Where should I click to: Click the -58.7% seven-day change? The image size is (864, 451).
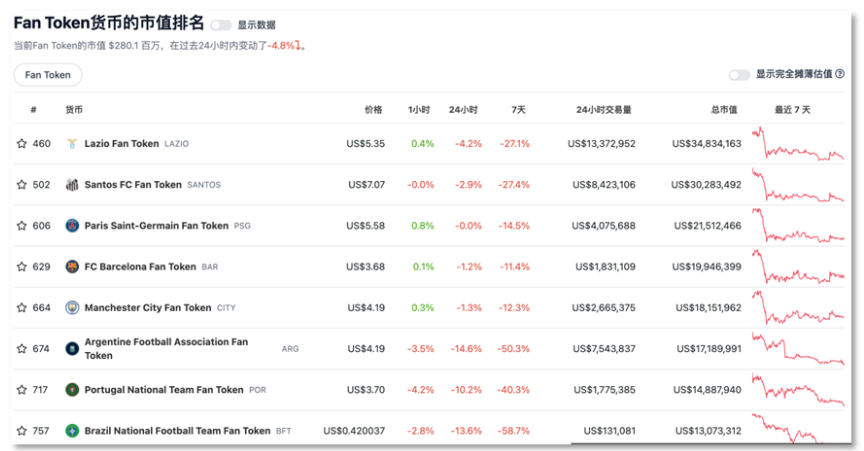514,431
